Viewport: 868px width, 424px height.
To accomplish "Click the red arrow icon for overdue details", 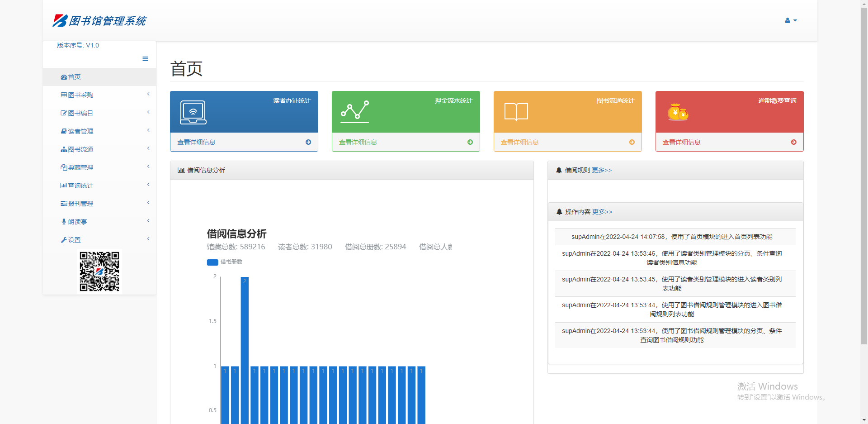I will coord(794,142).
